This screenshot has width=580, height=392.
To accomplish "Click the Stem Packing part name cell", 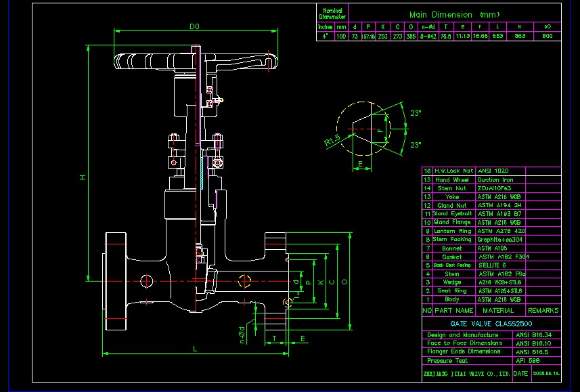I will (x=451, y=240).
